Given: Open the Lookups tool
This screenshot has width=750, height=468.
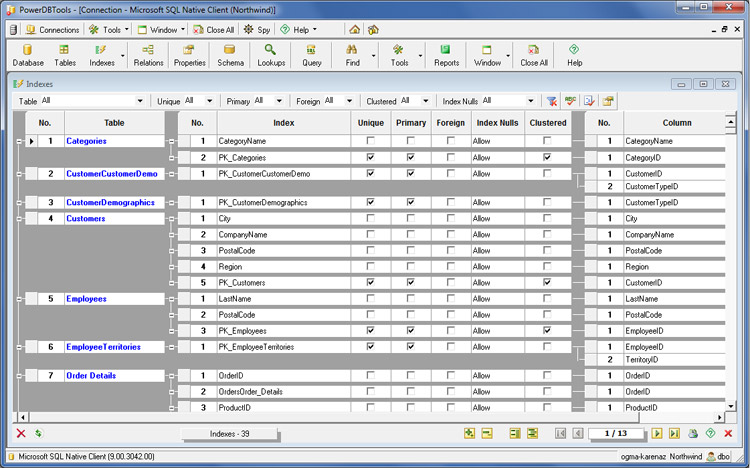Looking at the screenshot, I should click(x=271, y=54).
